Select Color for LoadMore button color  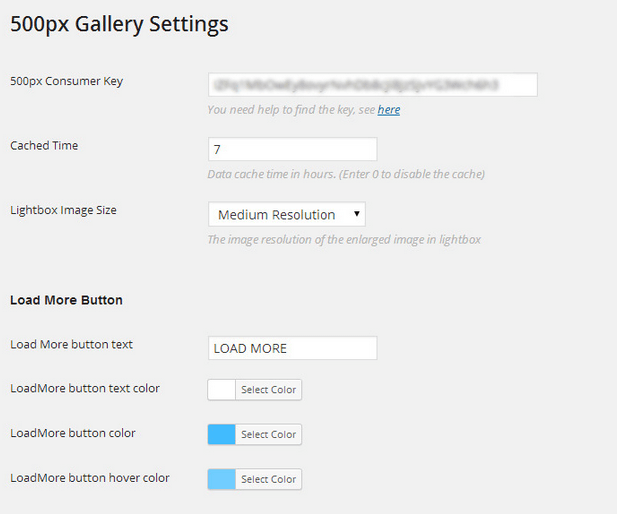pos(268,434)
